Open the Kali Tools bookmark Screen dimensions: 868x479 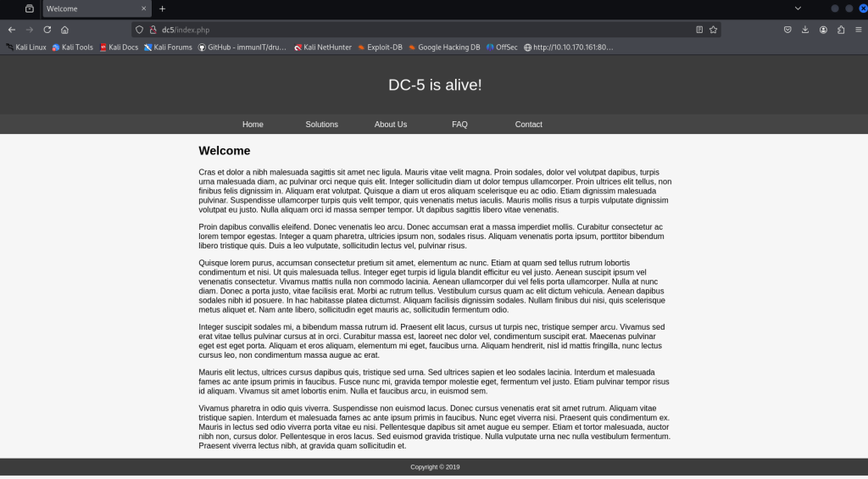click(73, 47)
